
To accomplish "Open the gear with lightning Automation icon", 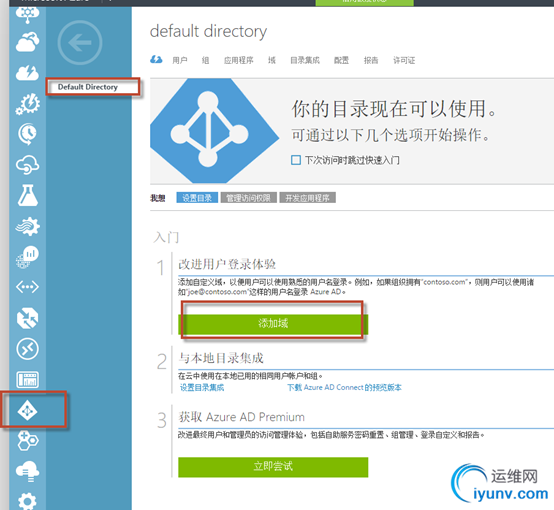I will coord(28,104).
